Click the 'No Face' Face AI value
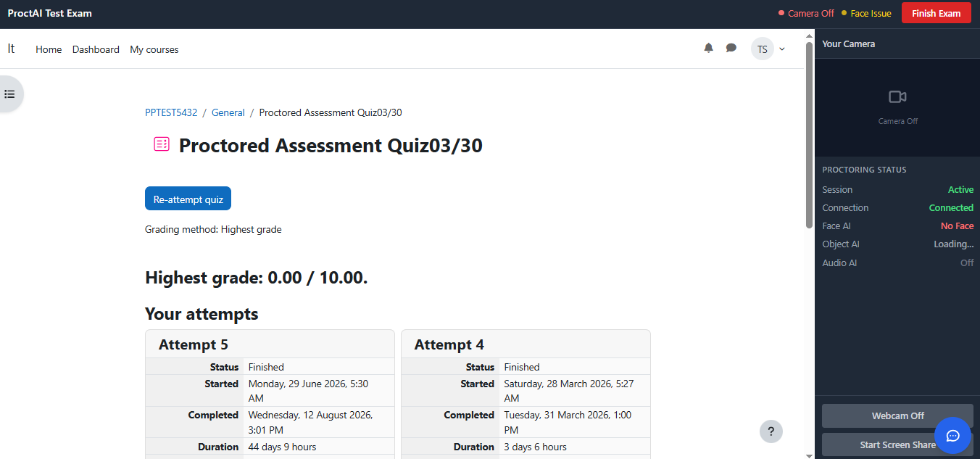 point(957,226)
